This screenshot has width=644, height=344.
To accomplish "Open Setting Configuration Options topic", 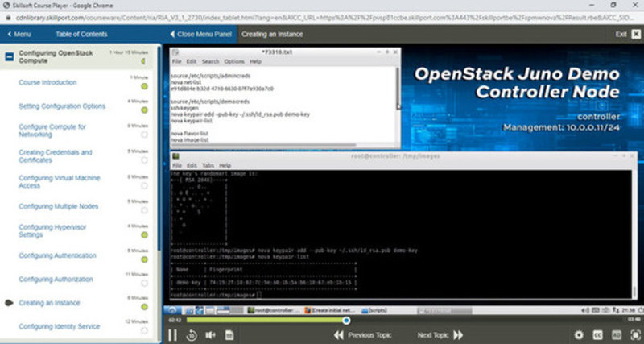I will (x=62, y=106).
